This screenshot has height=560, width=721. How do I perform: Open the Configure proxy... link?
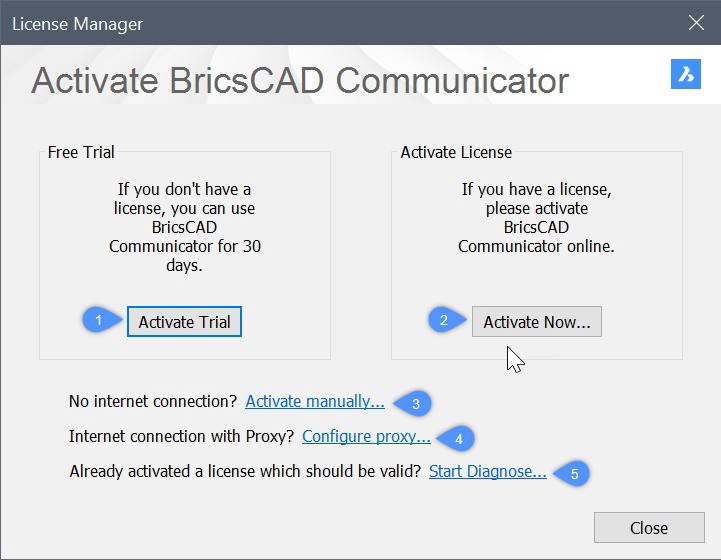pyautogui.click(x=366, y=437)
